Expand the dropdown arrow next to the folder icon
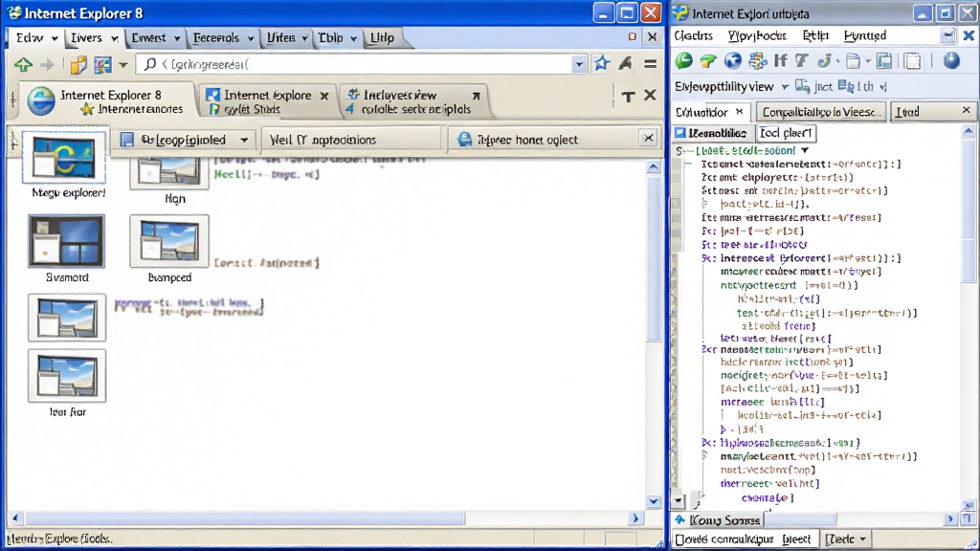The image size is (980, 551). click(x=867, y=61)
